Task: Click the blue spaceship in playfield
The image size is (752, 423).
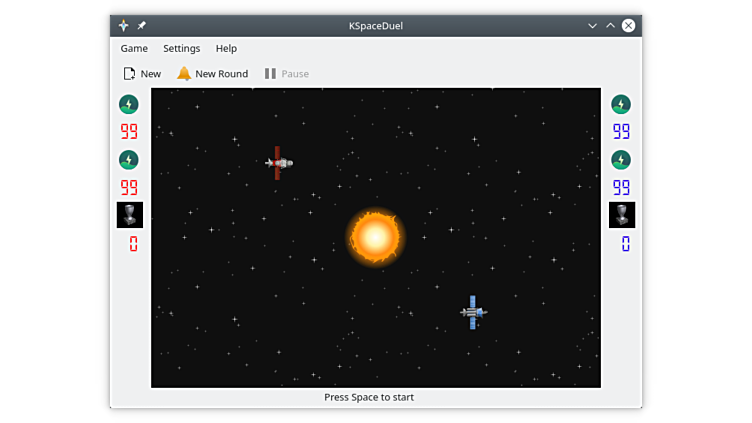Action: (x=473, y=312)
